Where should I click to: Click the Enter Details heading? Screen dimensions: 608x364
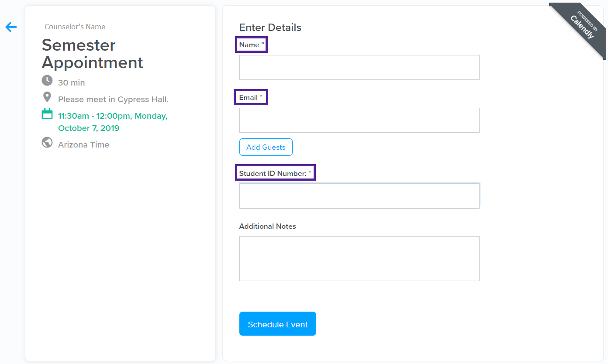[x=270, y=27]
